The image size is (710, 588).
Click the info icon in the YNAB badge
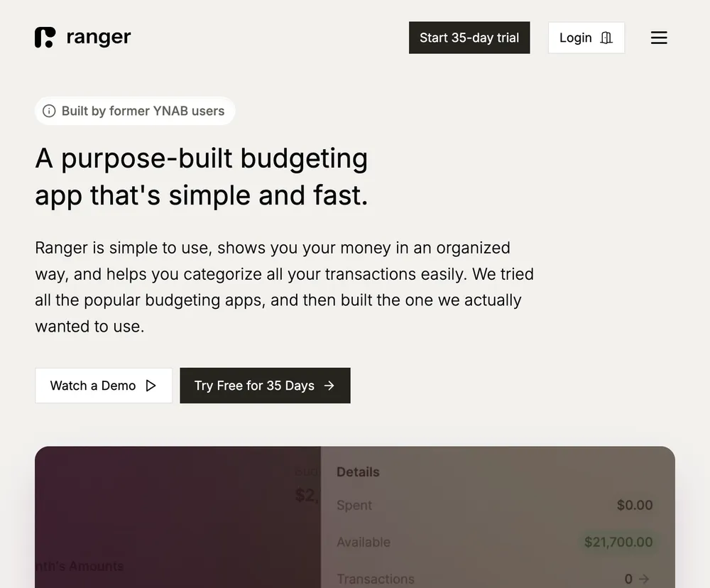point(48,111)
